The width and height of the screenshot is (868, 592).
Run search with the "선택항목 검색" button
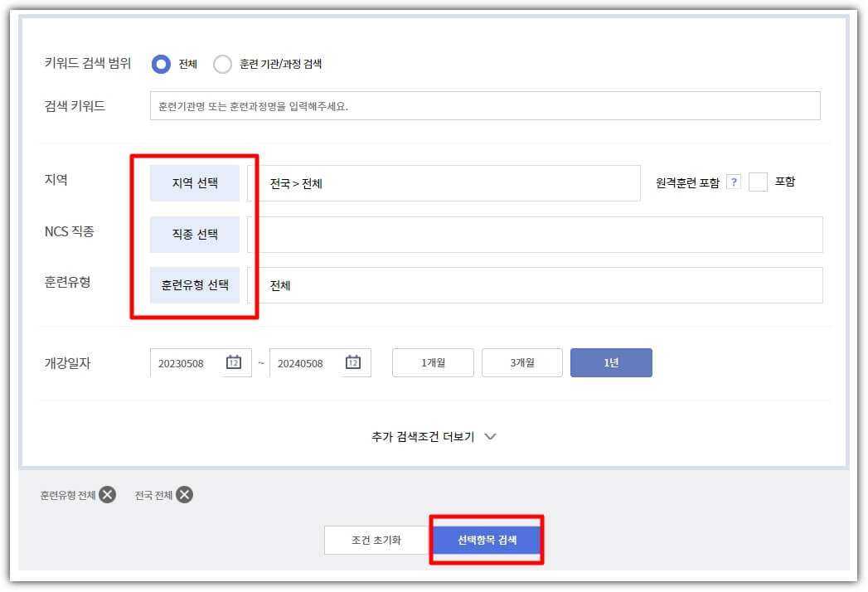[x=487, y=540]
